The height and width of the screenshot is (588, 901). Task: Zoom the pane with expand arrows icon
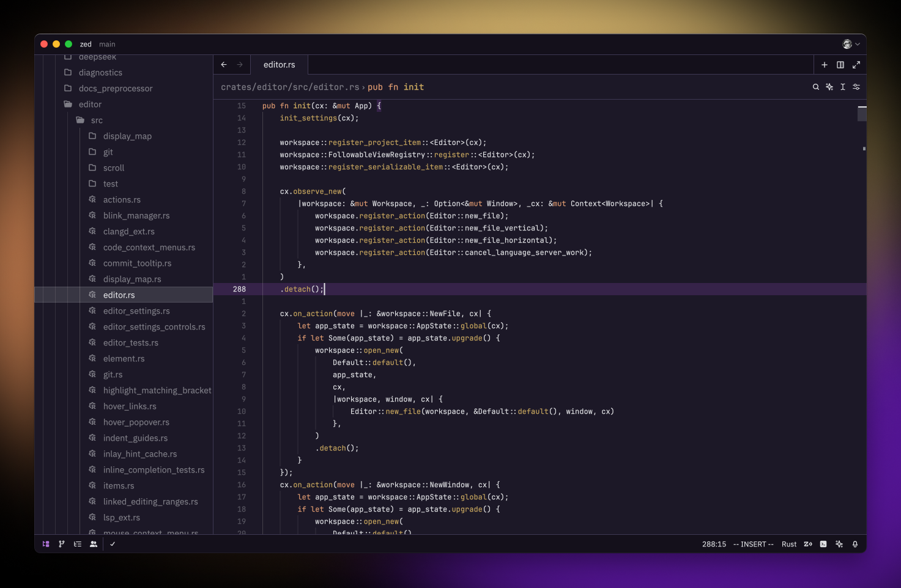[x=856, y=65]
